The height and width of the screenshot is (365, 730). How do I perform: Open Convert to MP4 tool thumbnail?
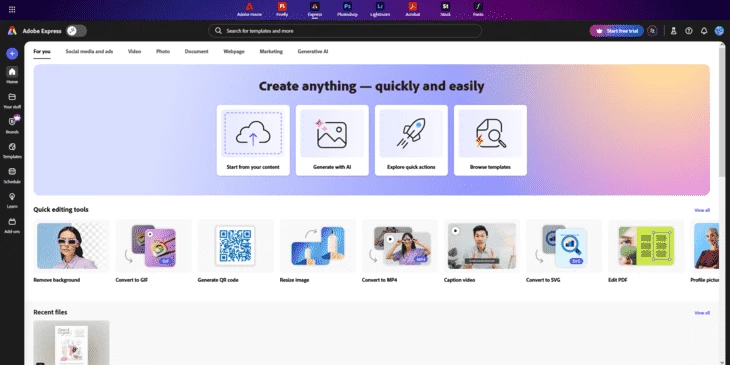(x=400, y=246)
